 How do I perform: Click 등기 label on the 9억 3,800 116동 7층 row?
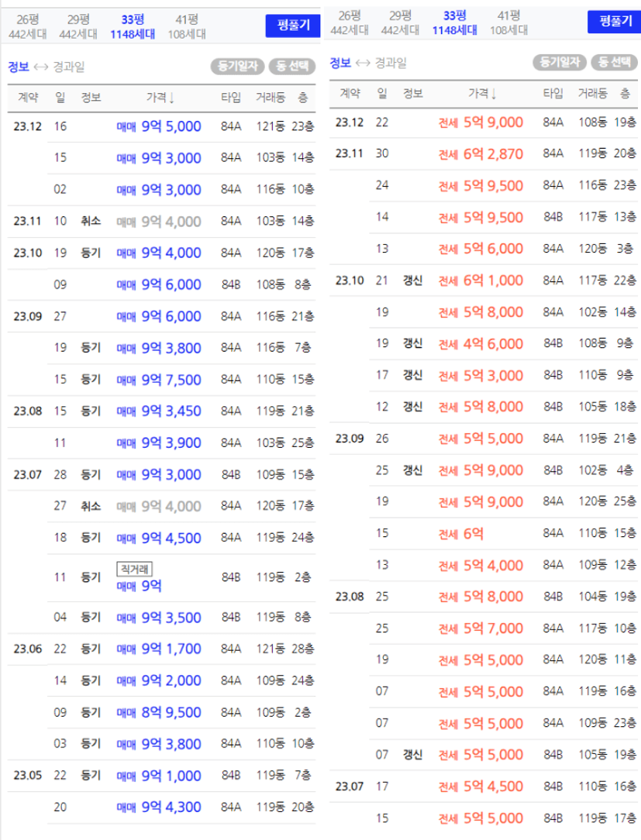coord(91,348)
